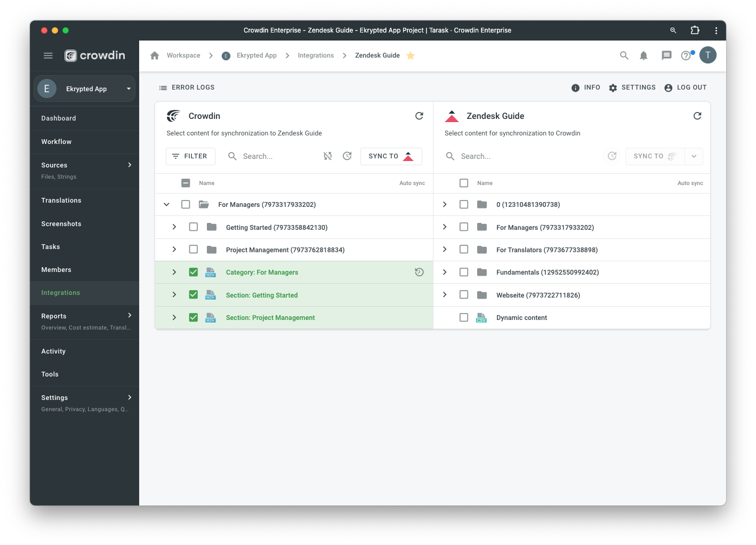Open integration SETTINGS
The image size is (756, 545).
[x=632, y=87]
